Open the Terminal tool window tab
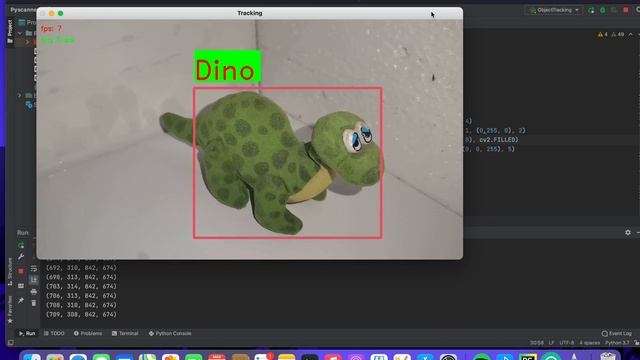Screen dimensions: 640x360 [125, 333]
